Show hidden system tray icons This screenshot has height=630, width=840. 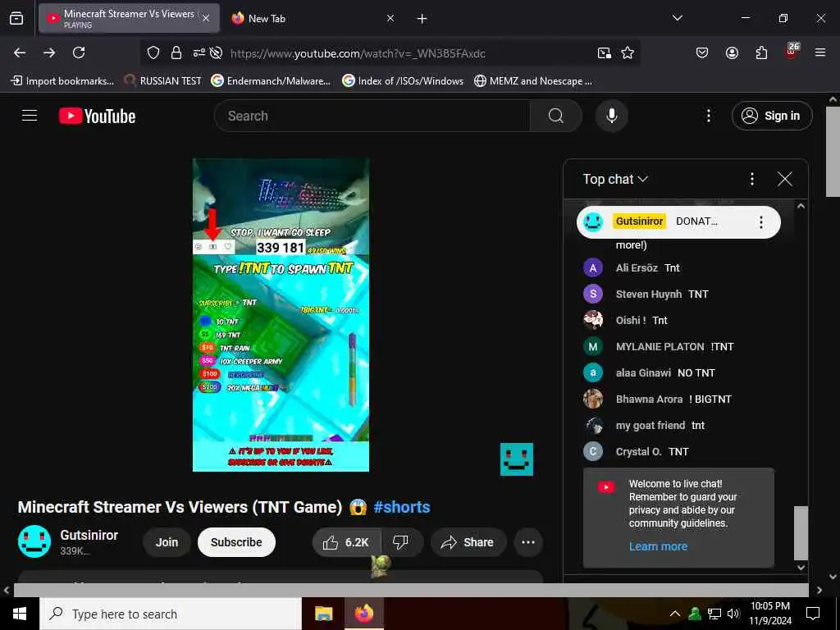675,614
